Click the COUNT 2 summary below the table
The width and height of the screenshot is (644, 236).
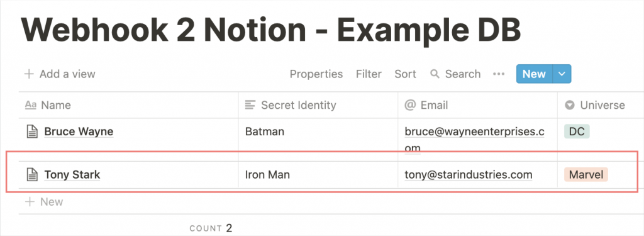pyautogui.click(x=211, y=228)
